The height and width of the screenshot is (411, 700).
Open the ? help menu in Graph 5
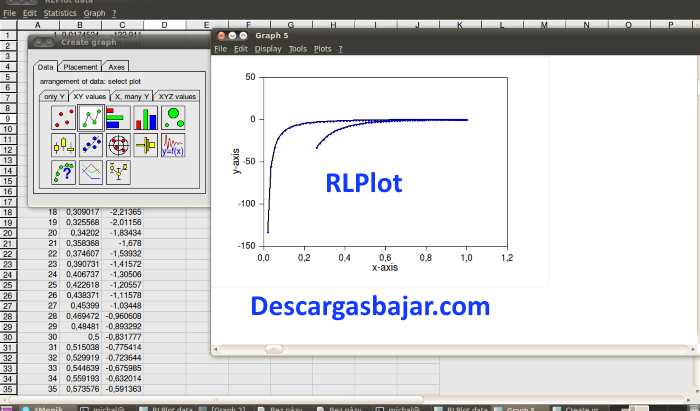(340, 49)
